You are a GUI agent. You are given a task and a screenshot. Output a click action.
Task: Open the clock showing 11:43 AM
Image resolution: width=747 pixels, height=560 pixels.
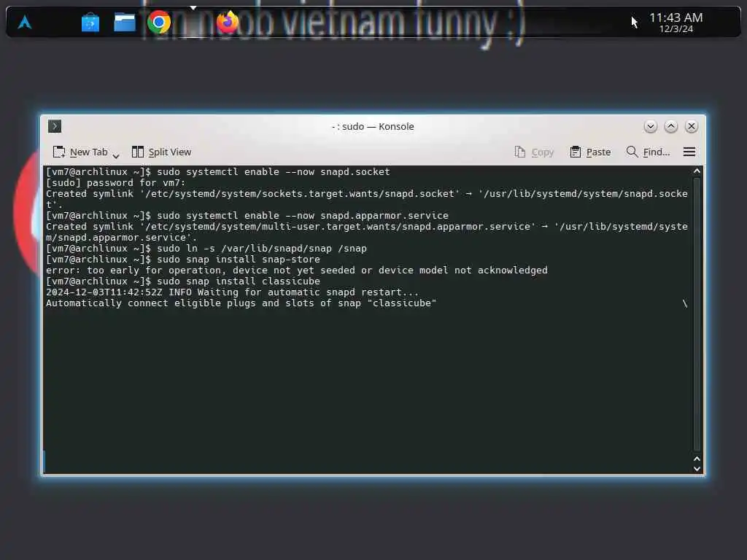(676, 17)
